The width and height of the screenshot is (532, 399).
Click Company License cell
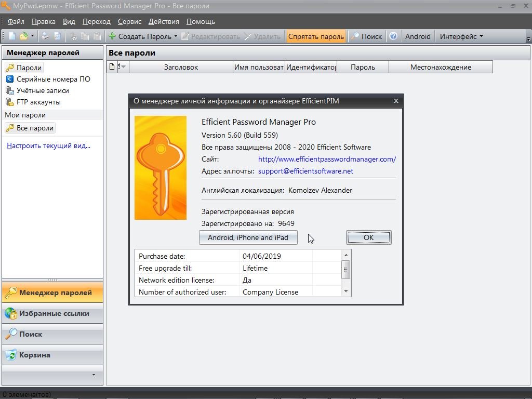coord(270,292)
